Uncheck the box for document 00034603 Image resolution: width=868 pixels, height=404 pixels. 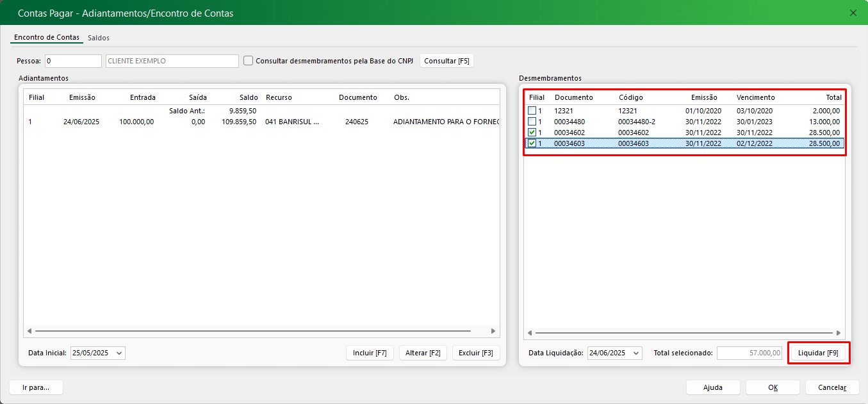(x=532, y=143)
